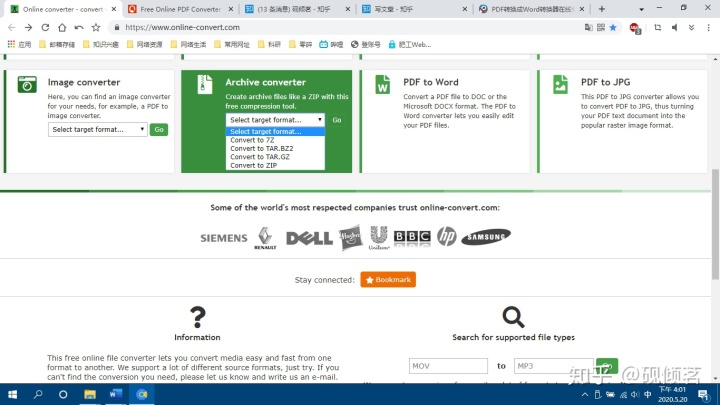The height and width of the screenshot is (405, 720).
Task: Click the Archive converter zip file icon
Action: click(x=205, y=84)
